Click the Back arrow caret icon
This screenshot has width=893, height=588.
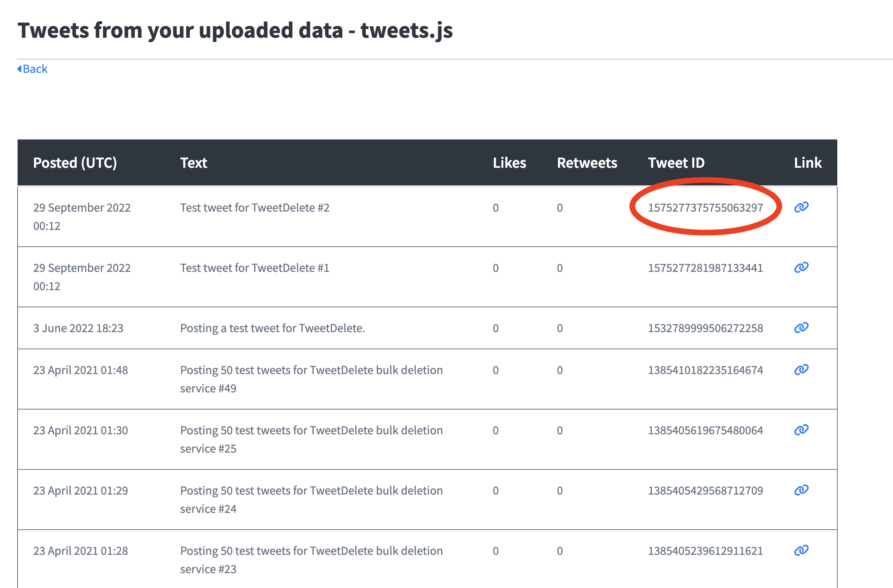(x=19, y=69)
